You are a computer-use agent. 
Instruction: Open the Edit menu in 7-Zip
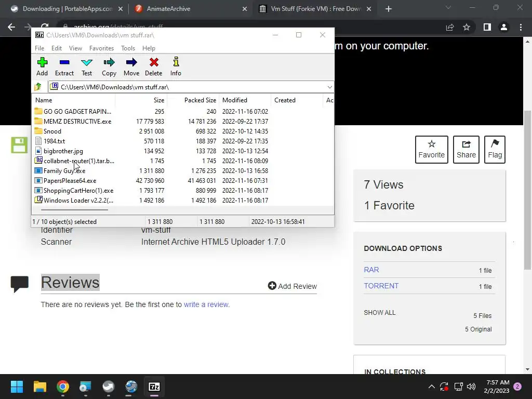[x=56, y=48]
